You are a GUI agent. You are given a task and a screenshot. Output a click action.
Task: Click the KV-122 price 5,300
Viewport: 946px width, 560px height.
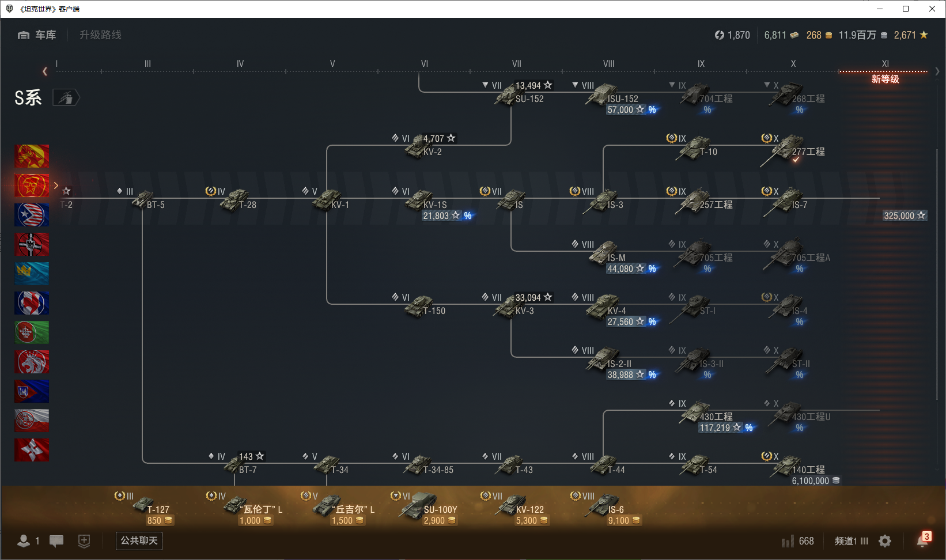532,520
